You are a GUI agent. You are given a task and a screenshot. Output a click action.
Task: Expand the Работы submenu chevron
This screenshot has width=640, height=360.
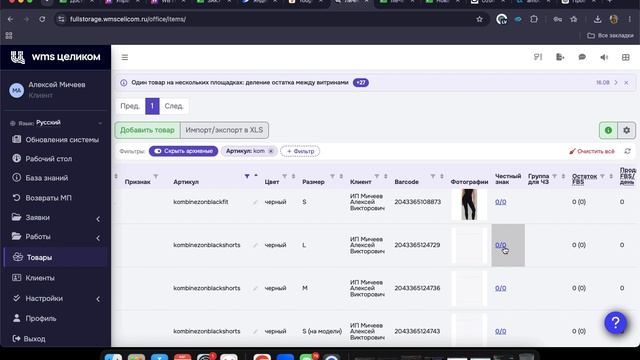[98, 238]
